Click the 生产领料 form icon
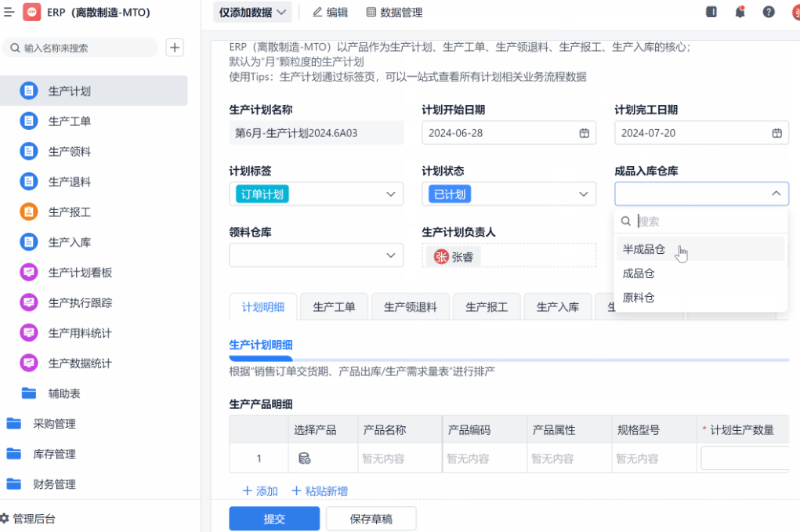Viewport: 800px width, 532px height. (x=28, y=151)
